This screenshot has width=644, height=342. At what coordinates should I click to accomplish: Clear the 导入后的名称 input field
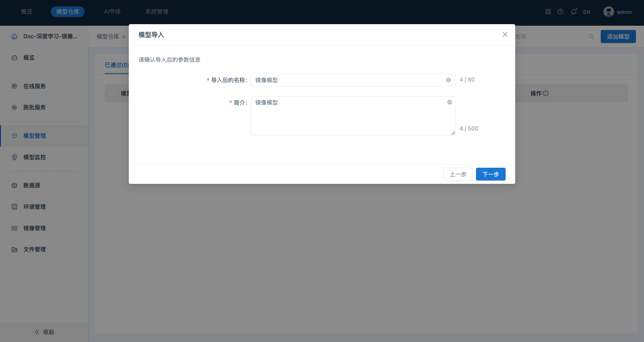(x=448, y=80)
